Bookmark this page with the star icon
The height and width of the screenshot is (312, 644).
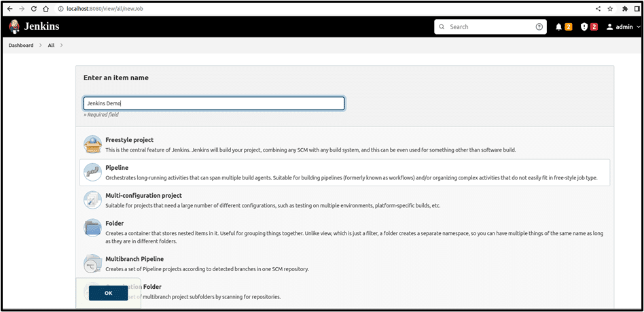[610, 9]
